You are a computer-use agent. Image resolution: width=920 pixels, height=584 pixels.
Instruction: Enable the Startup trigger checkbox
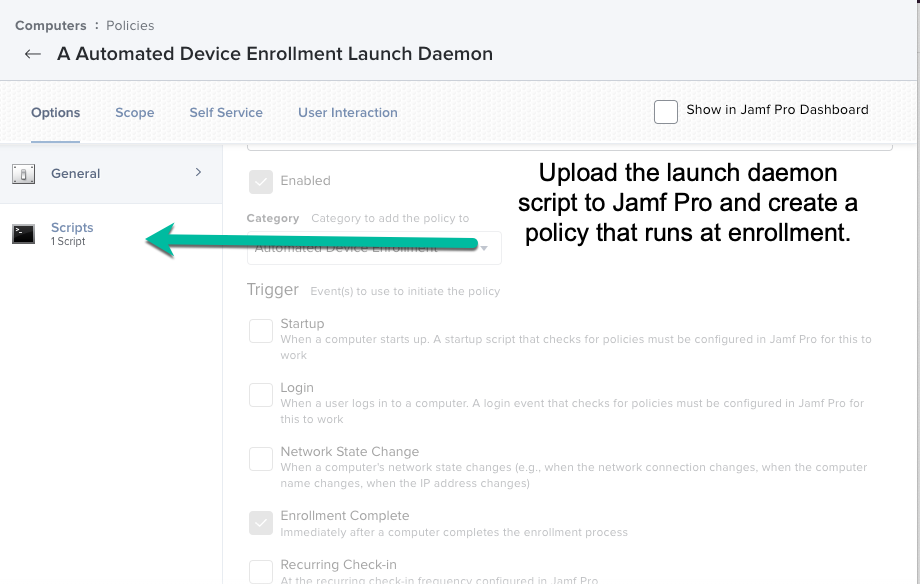(x=261, y=331)
